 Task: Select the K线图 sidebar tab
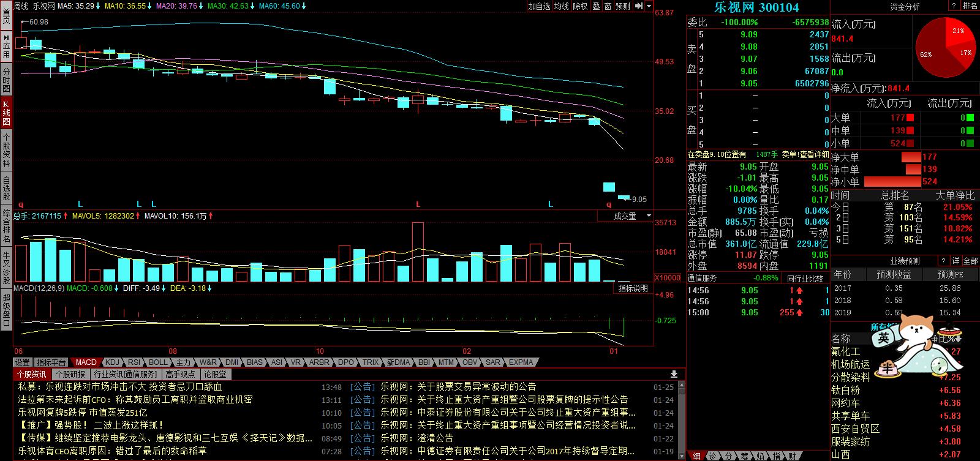point(6,113)
